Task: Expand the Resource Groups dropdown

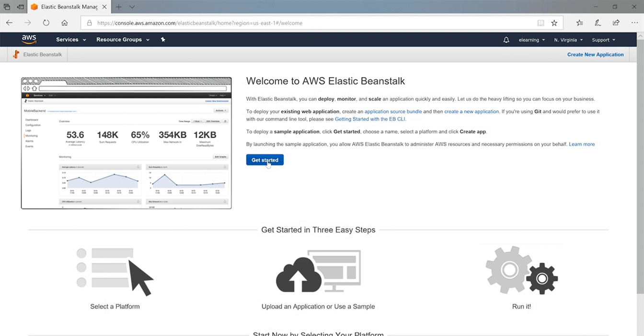Action: [x=123, y=40]
